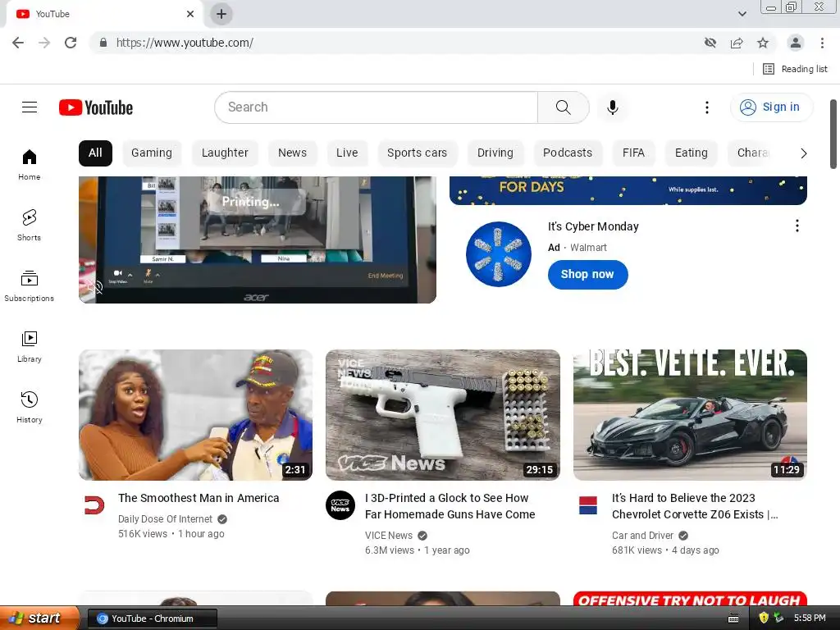Screen dimensions: 840x630
Task: Open the Corvette Z06 video thumbnail
Action: (690, 414)
